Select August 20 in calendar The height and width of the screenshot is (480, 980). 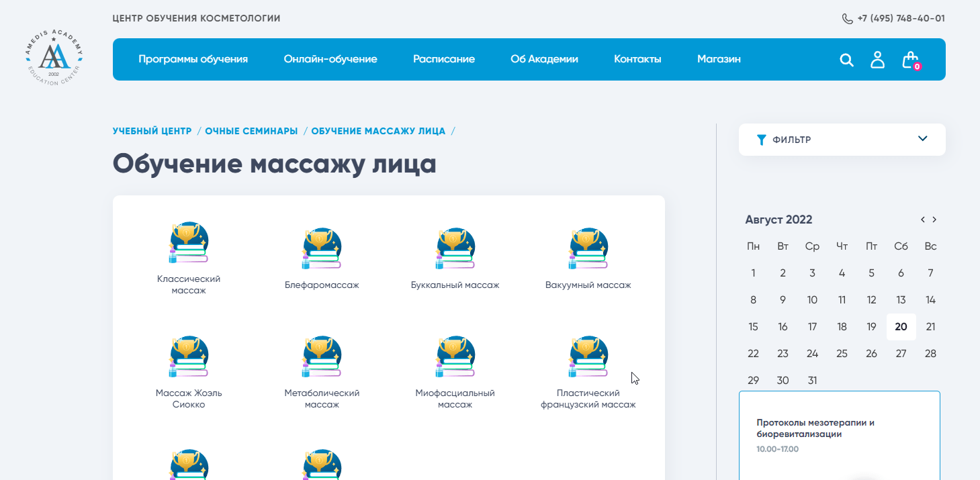pyautogui.click(x=901, y=327)
